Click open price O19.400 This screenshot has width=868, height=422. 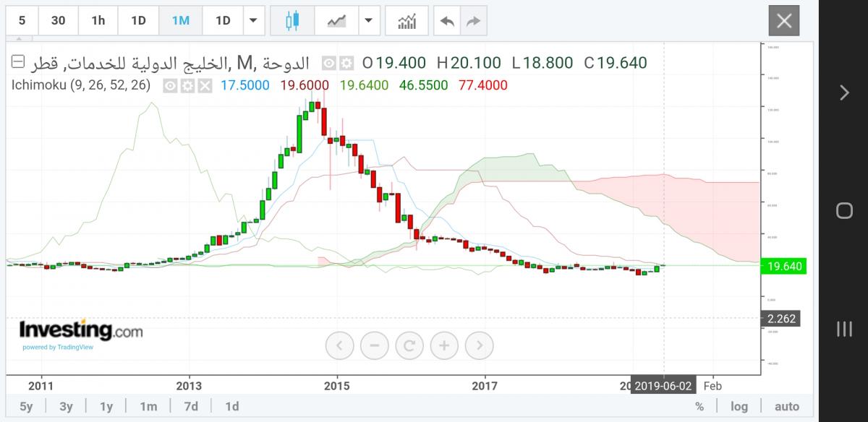coord(393,63)
